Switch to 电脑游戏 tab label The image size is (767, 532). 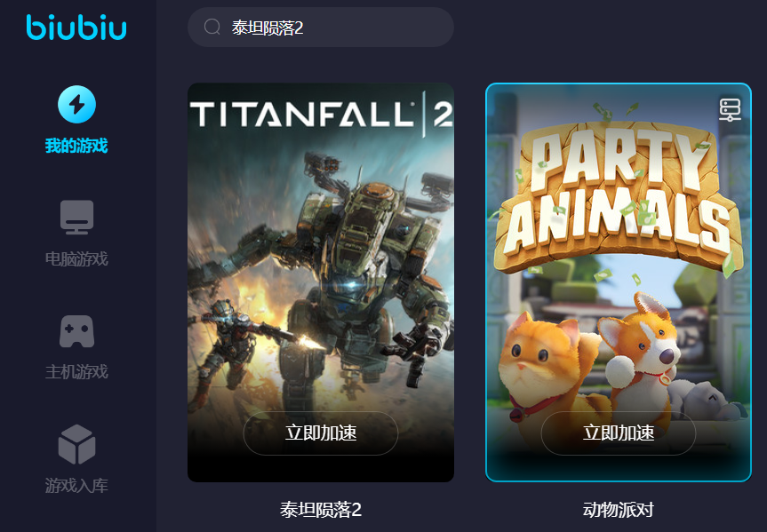pos(76,258)
